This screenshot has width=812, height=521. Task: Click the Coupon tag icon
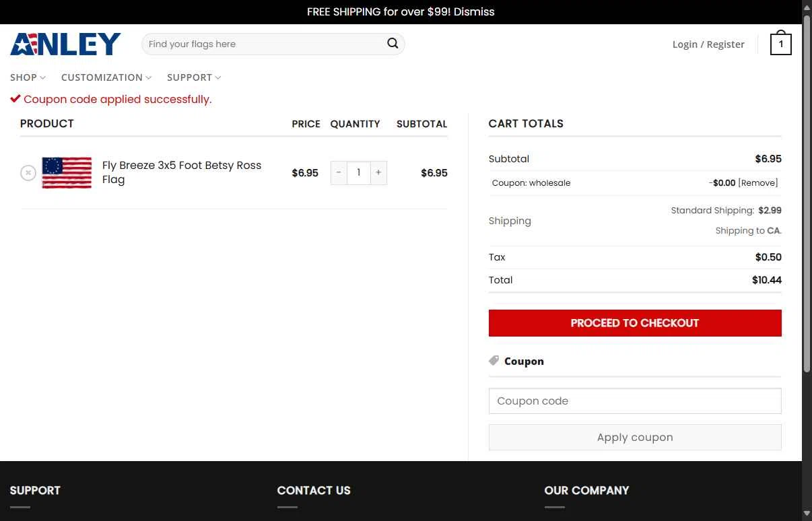(494, 361)
